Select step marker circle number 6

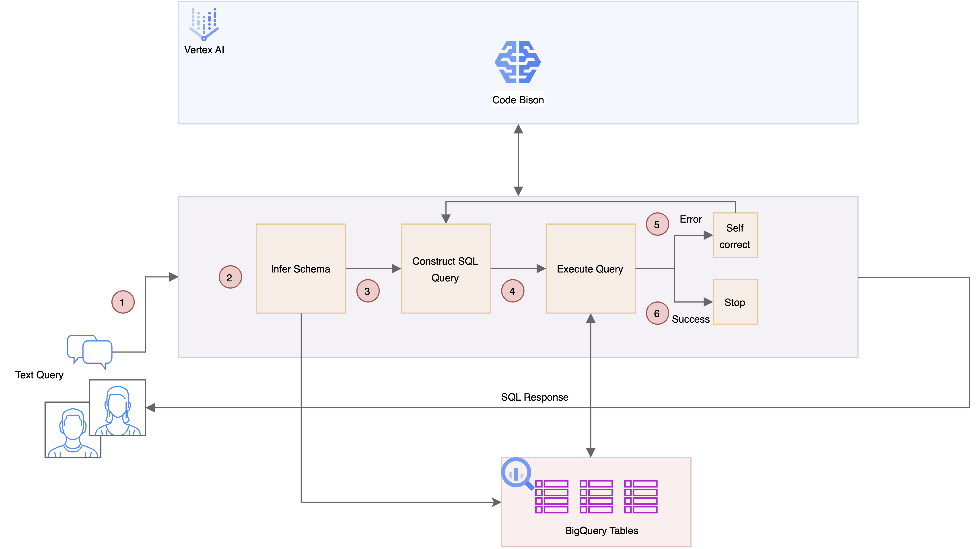(x=657, y=313)
